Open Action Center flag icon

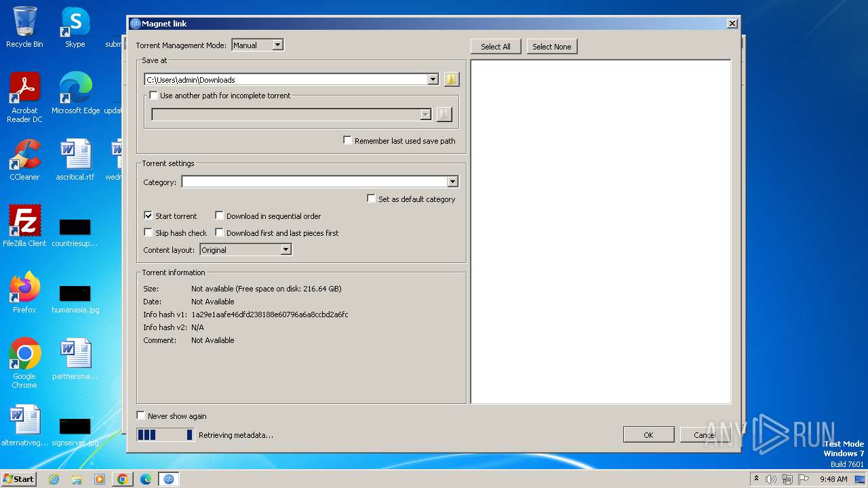[803, 479]
